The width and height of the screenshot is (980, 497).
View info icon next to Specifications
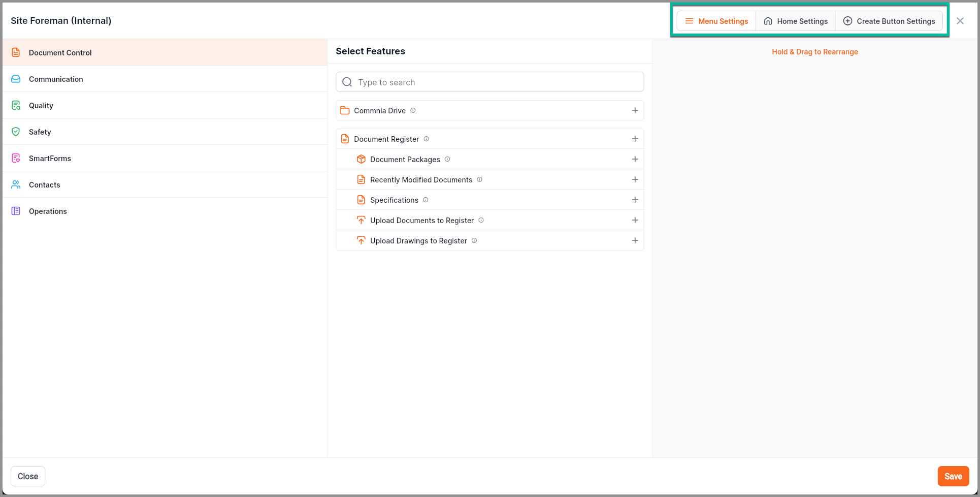[x=426, y=200]
